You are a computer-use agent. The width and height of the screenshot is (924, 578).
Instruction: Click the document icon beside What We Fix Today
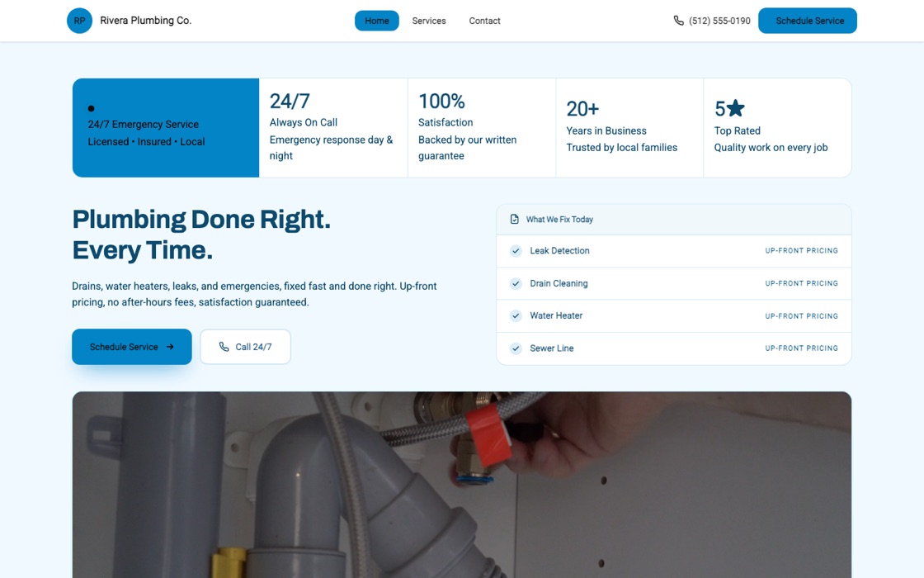515,220
